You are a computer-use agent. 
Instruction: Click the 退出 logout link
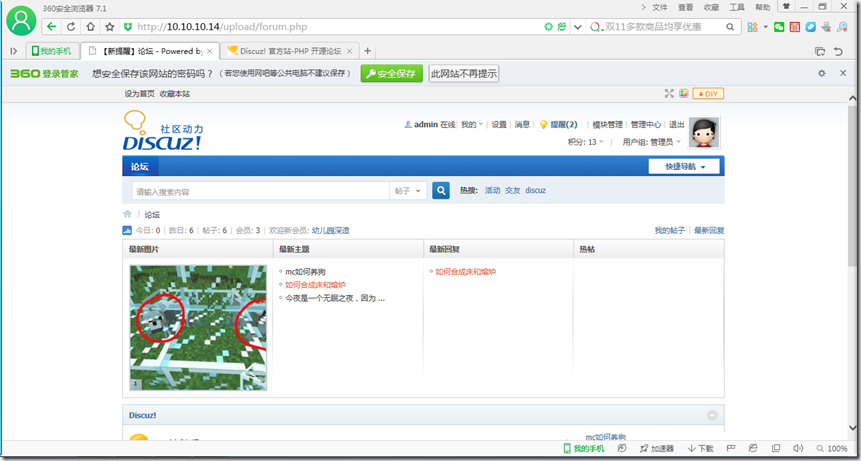[676, 125]
